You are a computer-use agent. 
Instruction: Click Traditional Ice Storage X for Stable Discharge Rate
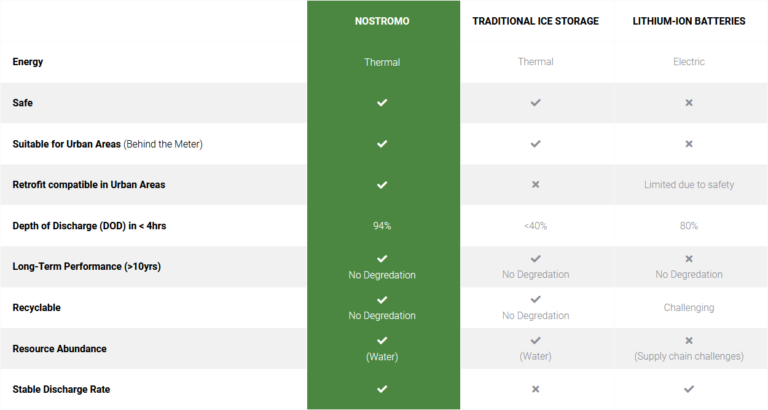click(536, 389)
